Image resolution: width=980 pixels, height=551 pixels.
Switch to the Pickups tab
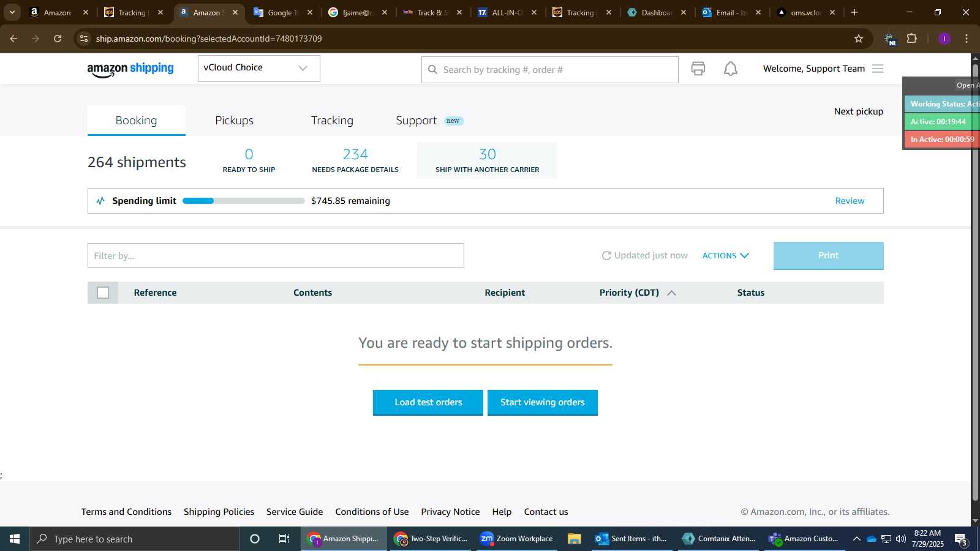coord(234,121)
